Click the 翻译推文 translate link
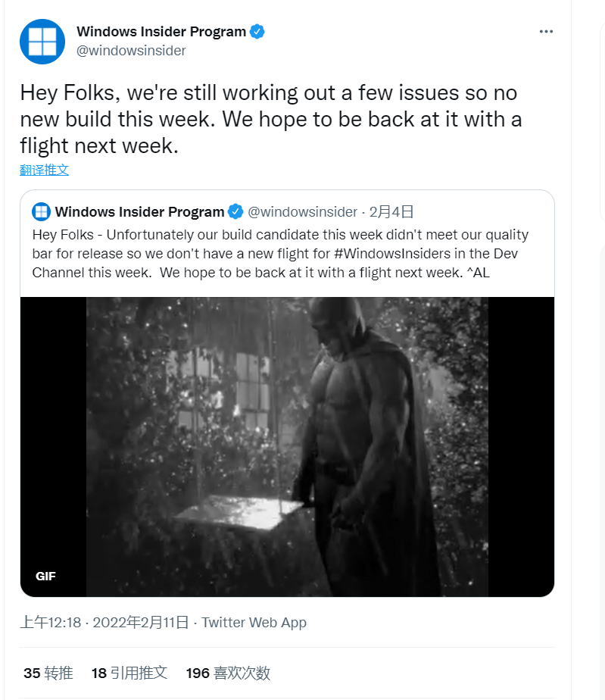The width and height of the screenshot is (605, 700). pos(44,170)
